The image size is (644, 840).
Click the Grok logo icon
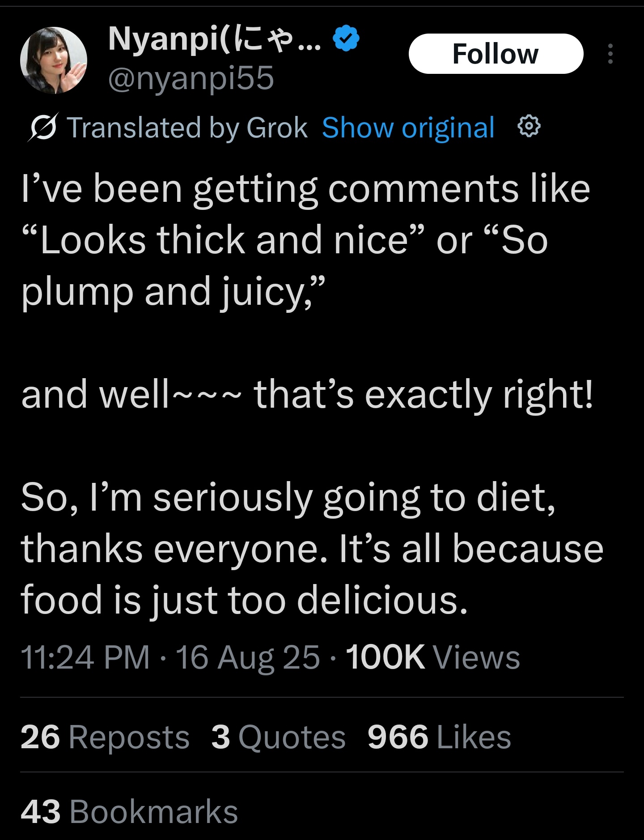43,128
